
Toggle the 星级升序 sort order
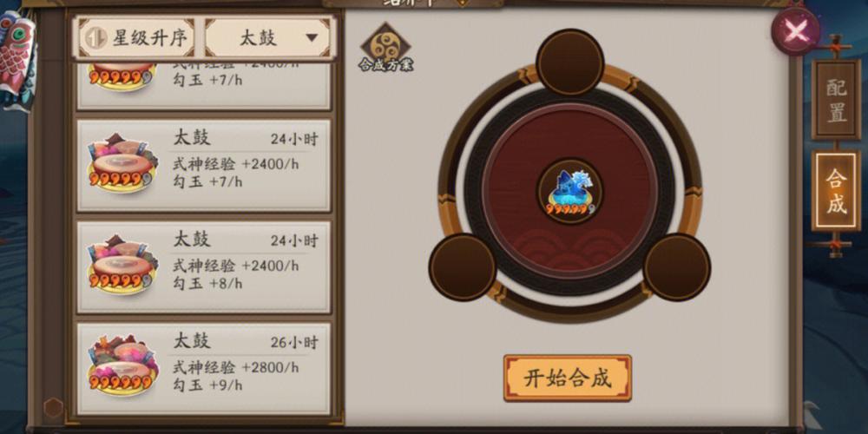(x=136, y=37)
